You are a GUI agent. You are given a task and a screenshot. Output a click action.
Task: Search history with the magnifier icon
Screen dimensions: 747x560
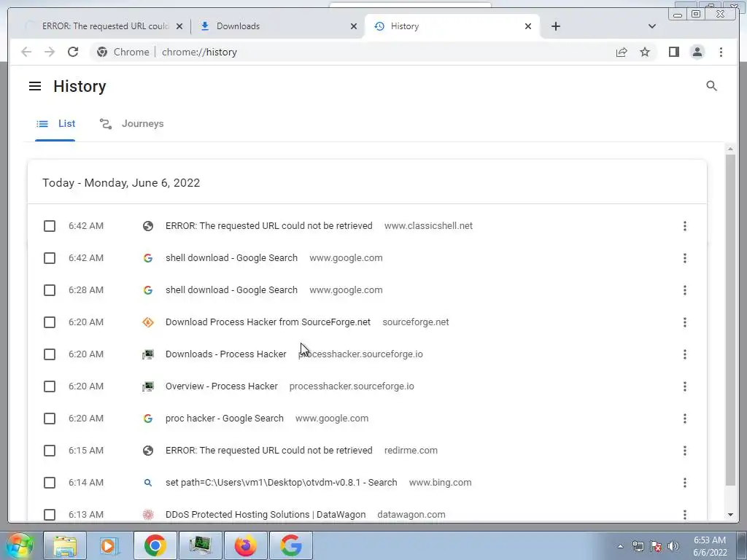(x=711, y=86)
